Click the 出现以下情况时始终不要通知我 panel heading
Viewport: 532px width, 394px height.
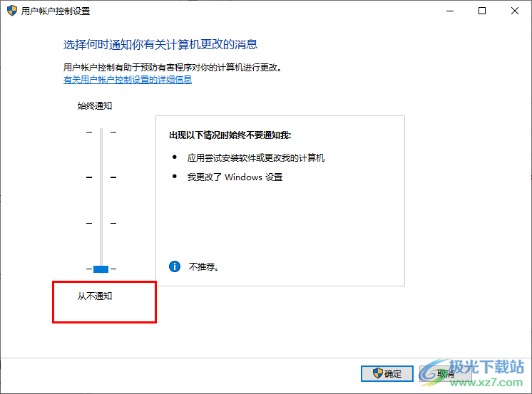coord(230,135)
